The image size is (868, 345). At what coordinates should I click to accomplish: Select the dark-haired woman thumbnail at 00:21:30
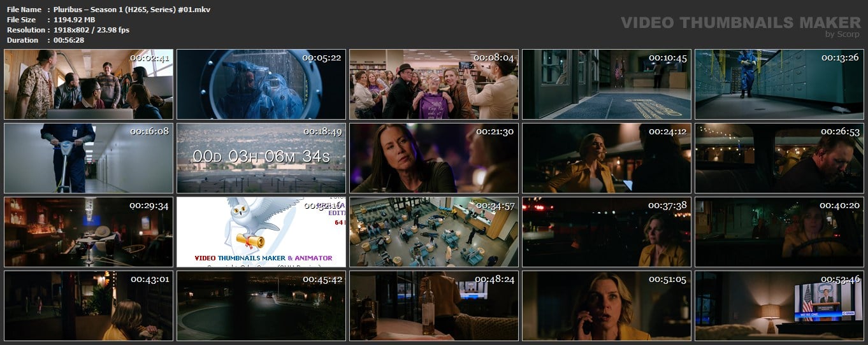pos(434,158)
